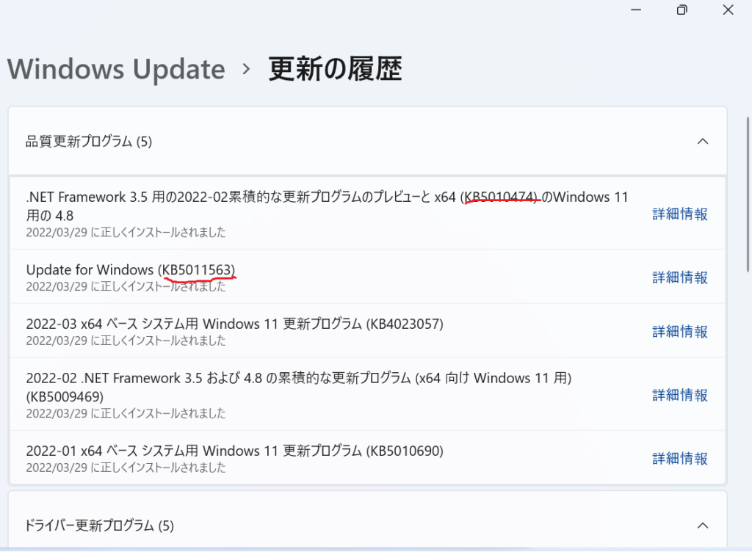Image resolution: width=752 pixels, height=560 pixels.
Task: Click install date under KB5011563
Action: click(126, 287)
